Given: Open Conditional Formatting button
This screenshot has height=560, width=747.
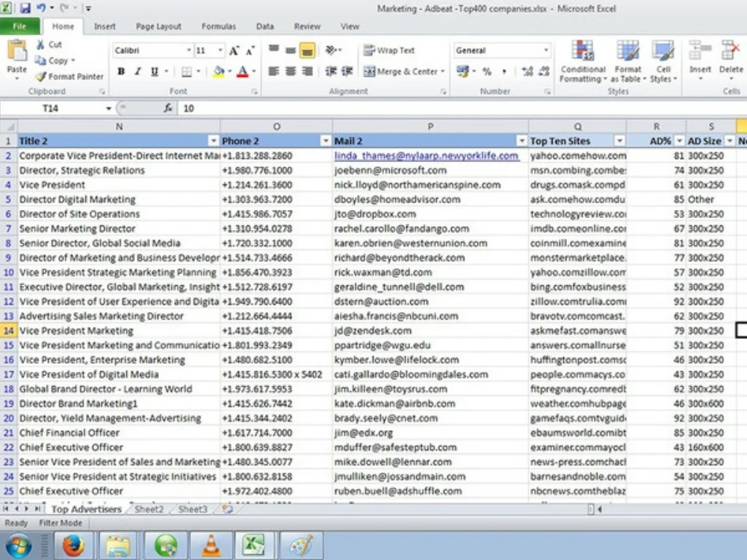Looking at the screenshot, I should (583, 61).
